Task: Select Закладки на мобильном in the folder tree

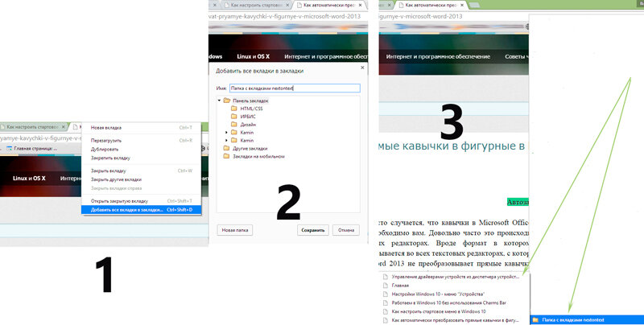Action: (258, 156)
